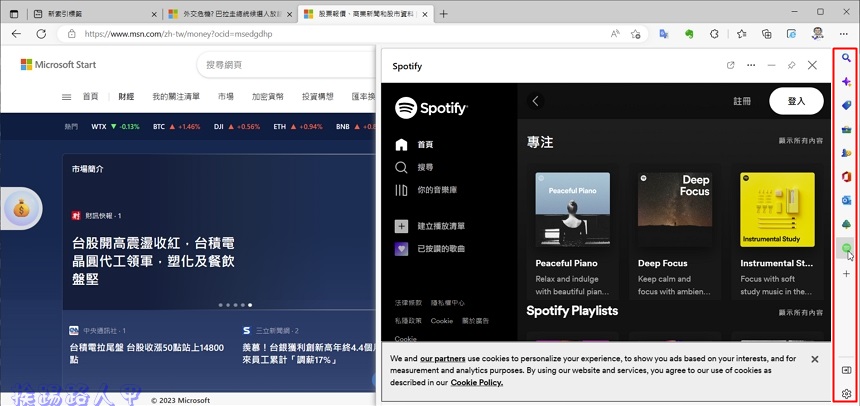Image resolution: width=860 pixels, height=406 pixels.
Task: Open the Shopping tag icon in sidebar
Action: (x=846, y=105)
